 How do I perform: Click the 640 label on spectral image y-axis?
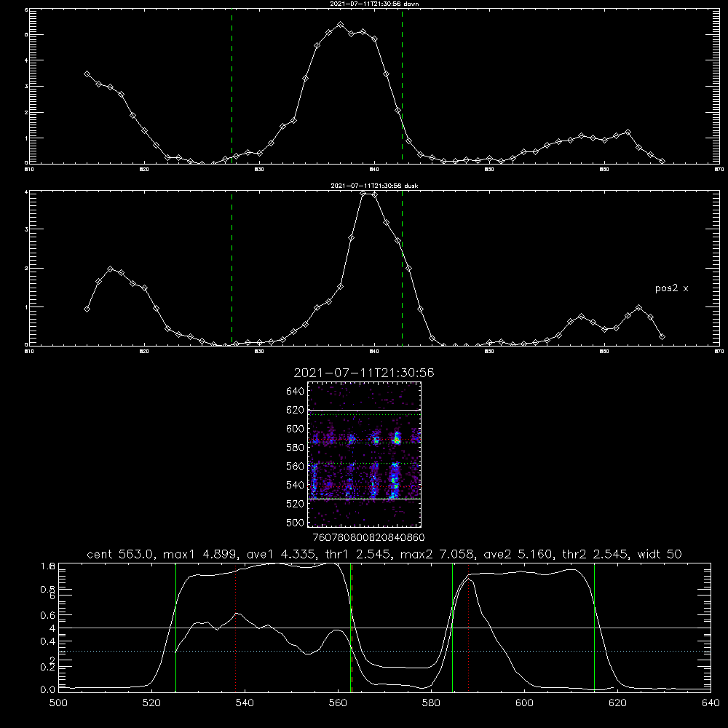point(296,392)
